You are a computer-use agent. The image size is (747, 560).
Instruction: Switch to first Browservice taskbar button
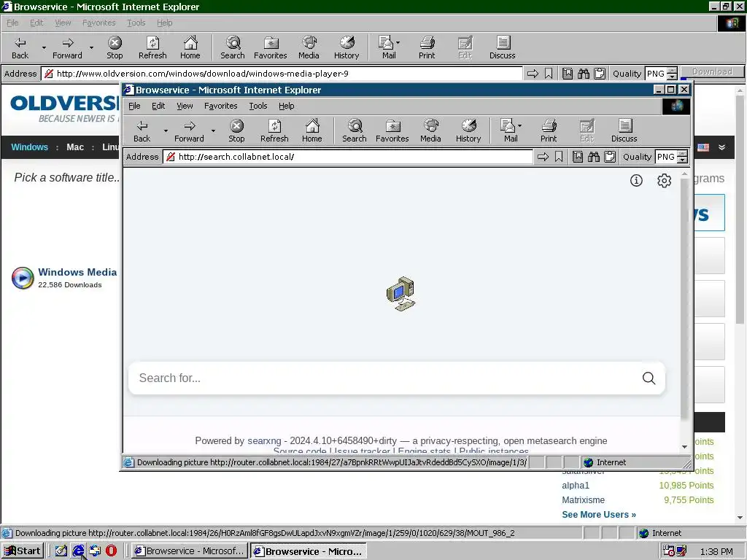190,551
